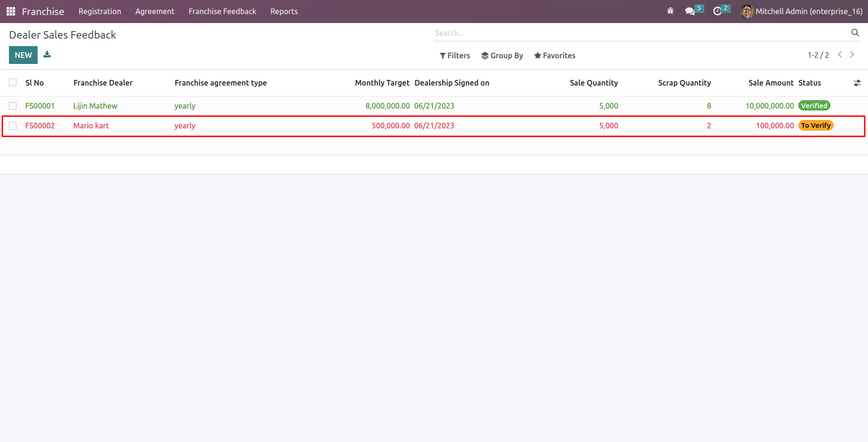
Task: Sort by Sale Quantity column header
Action: 594,83
